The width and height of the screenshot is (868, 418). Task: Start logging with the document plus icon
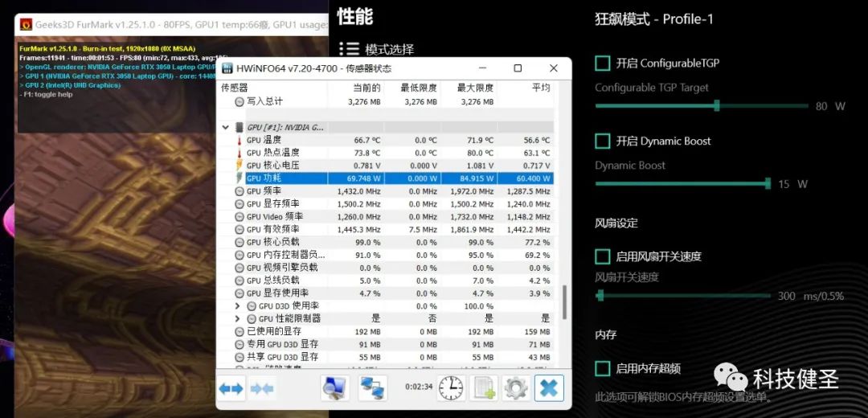483,388
